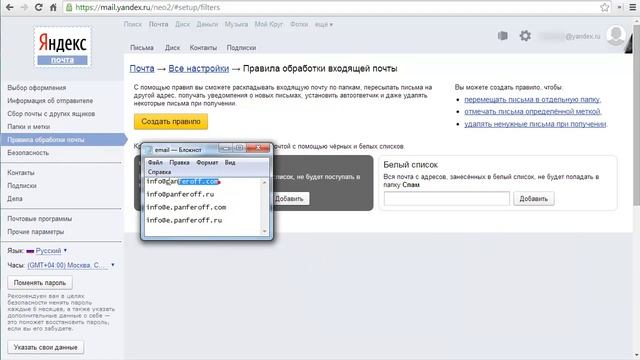The image size is (640, 360).
Task: Click the Все настройки breadcrumb link
Action: (199, 69)
